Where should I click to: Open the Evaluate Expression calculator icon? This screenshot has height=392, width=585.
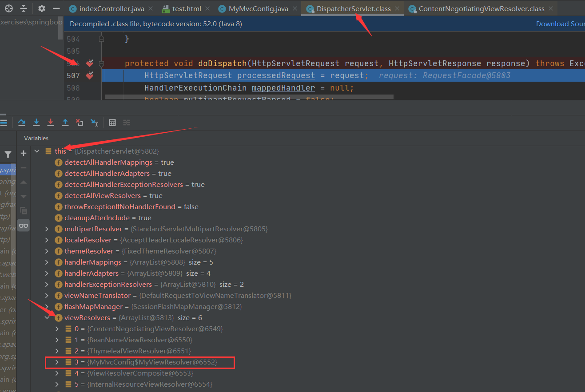click(112, 122)
